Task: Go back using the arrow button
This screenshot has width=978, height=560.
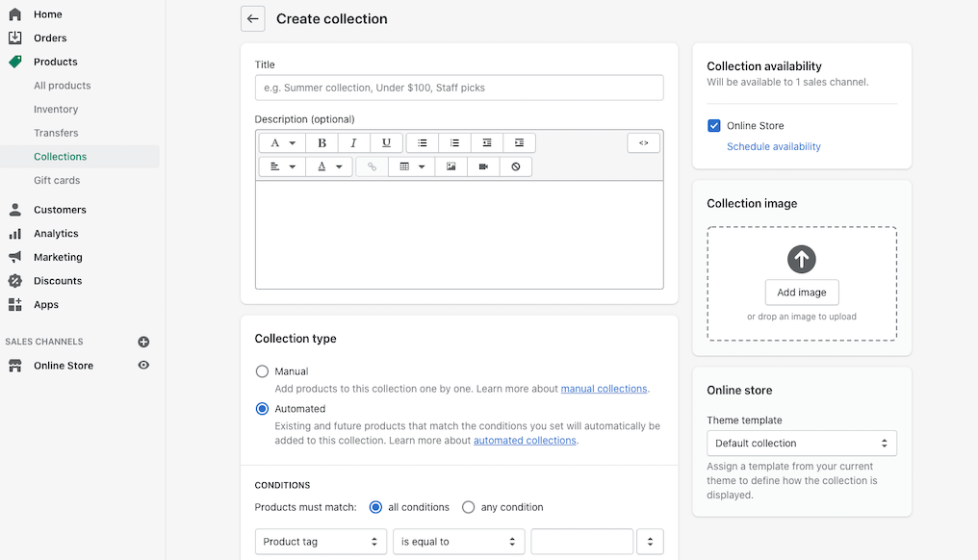Action: [x=252, y=18]
